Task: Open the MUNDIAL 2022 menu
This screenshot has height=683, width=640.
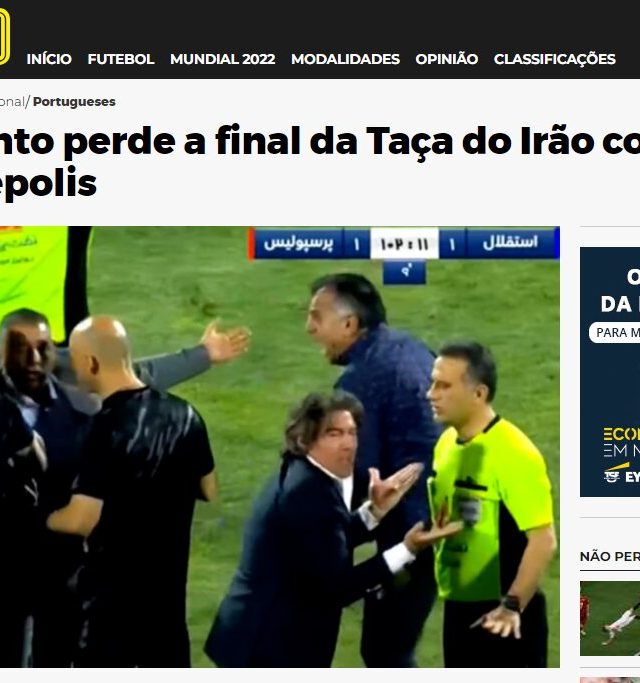Action: click(222, 59)
